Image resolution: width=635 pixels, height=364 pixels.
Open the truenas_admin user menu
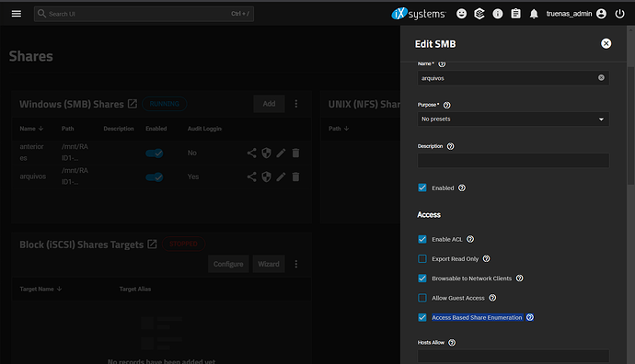tap(576, 14)
